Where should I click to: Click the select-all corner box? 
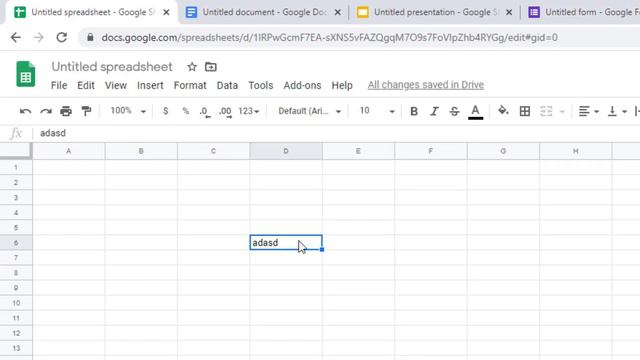[16, 151]
